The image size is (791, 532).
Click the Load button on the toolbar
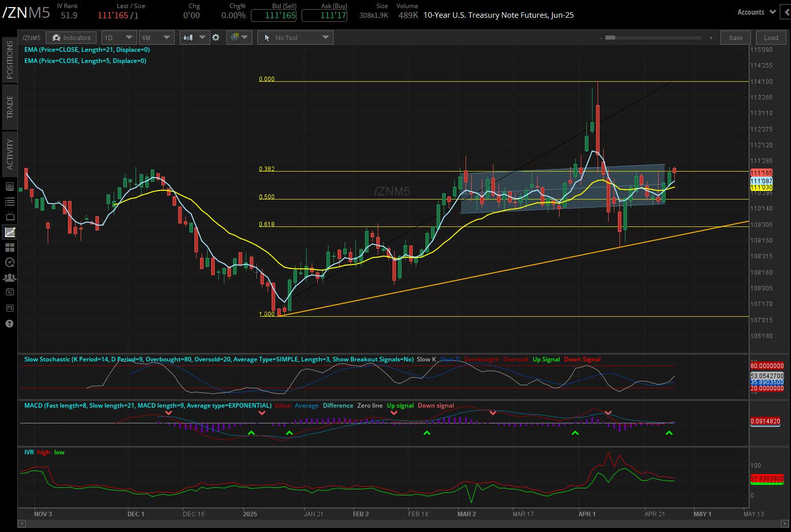tap(771, 37)
